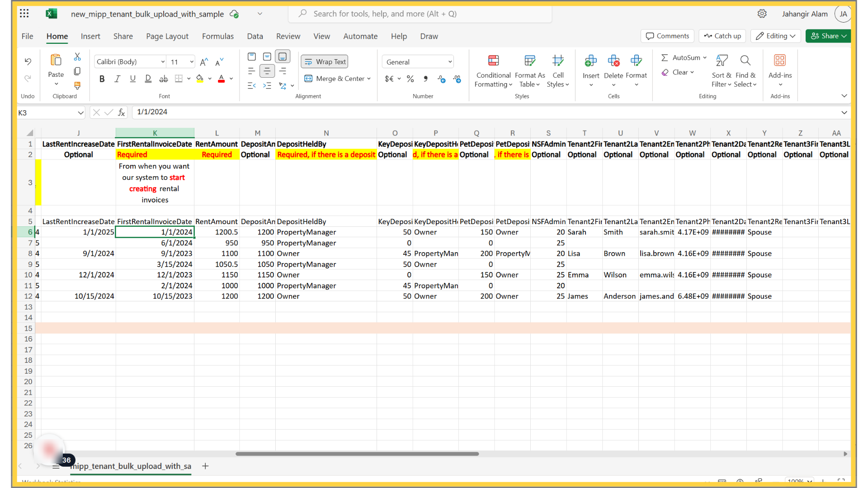Viewport: 868px width, 488px height.
Task: Open the Name Box K3 dropdown
Action: point(80,113)
